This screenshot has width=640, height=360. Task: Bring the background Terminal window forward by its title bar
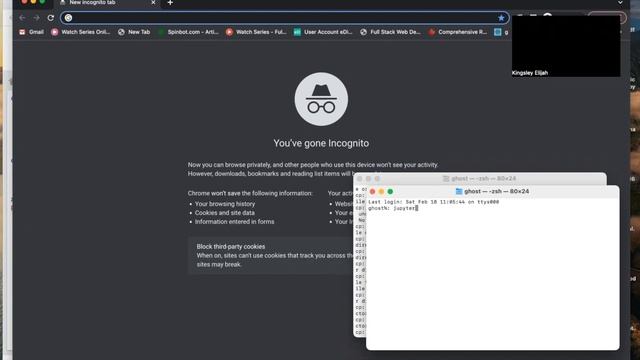coord(480,178)
